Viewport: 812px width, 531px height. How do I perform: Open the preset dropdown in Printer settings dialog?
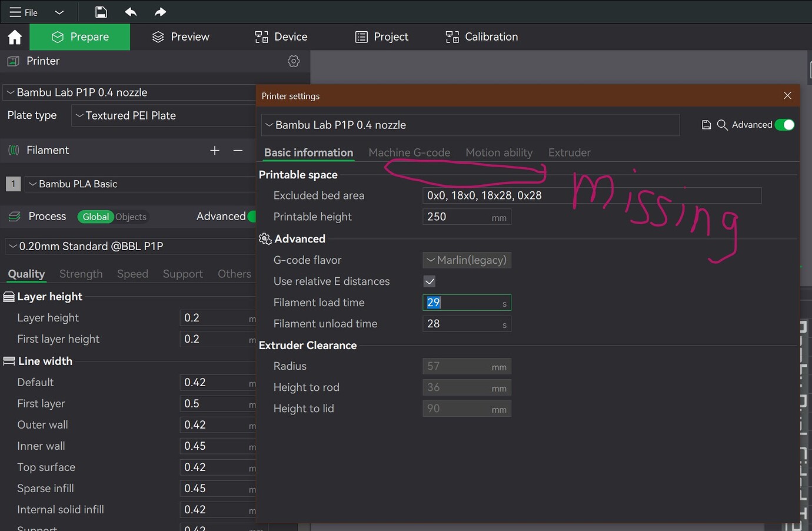[470, 125]
